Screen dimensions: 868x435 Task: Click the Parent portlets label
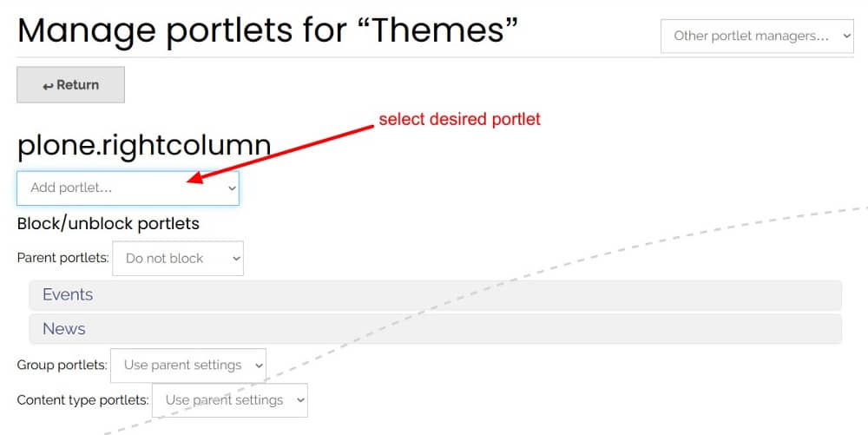[63, 258]
